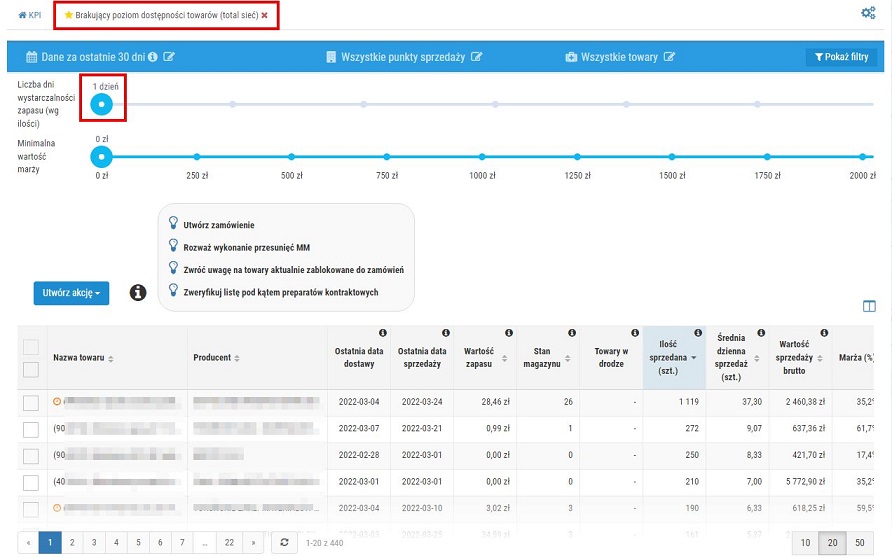Edit the Wszystkie towary selection
The width and height of the screenshot is (892, 558).
click(x=670, y=57)
